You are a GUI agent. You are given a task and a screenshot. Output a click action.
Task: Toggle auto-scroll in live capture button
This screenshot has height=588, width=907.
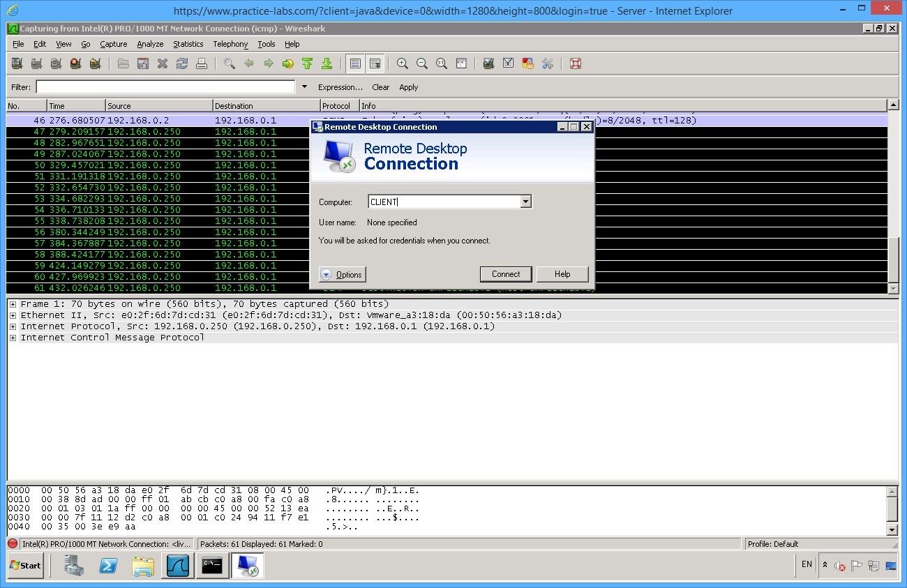point(375,63)
